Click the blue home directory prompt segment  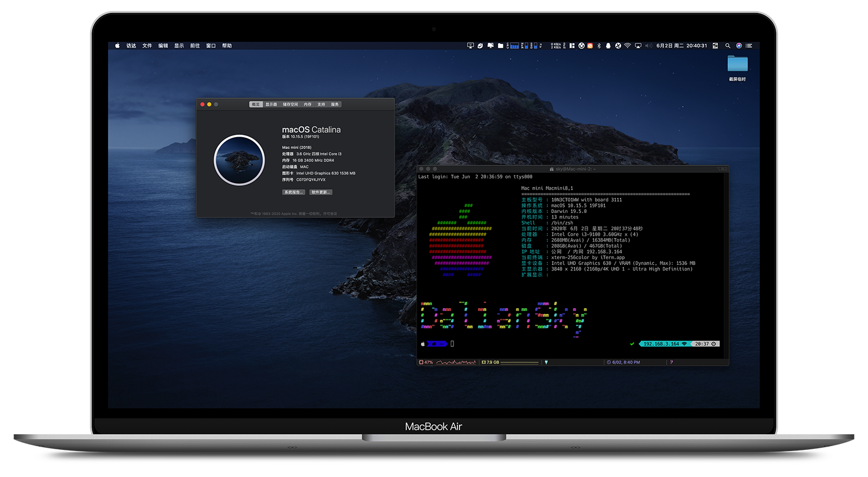pyautogui.click(x=437, y=344)
